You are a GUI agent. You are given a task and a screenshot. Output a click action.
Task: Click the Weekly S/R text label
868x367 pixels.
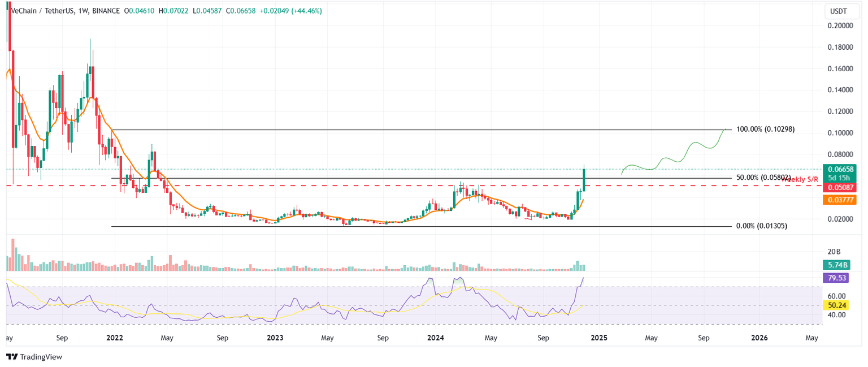pos(799,179)
